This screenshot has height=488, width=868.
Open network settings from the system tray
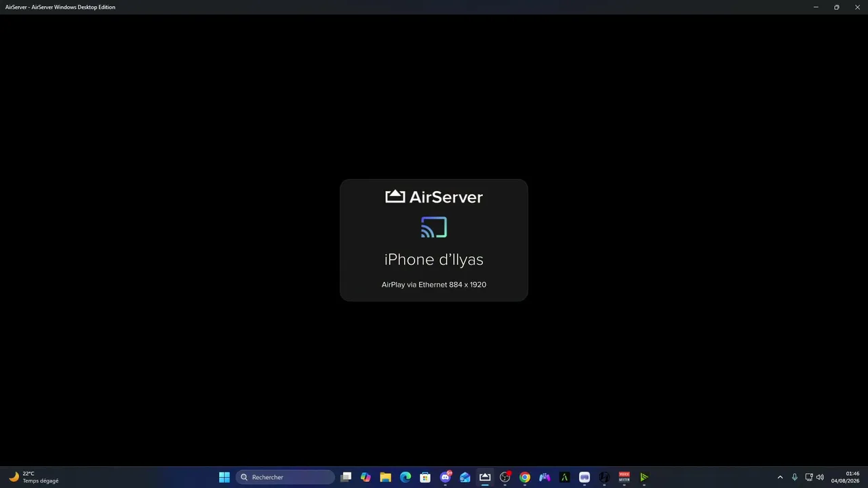809,477
